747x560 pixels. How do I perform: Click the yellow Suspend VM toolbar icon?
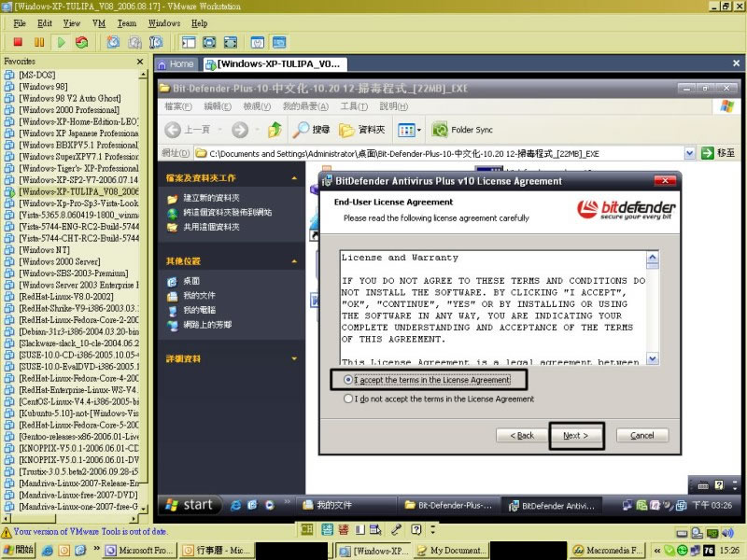point(39,42)
